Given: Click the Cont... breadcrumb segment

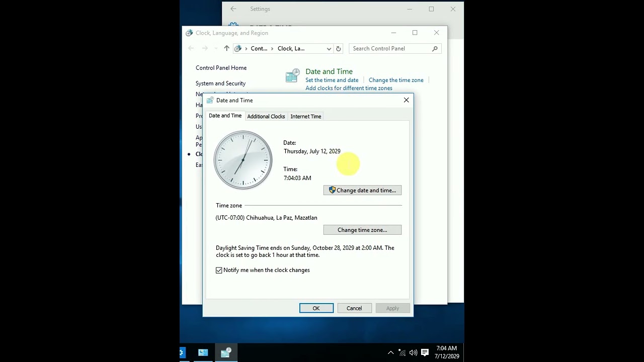Looking at the screenshot, I should tap(259, 48).
